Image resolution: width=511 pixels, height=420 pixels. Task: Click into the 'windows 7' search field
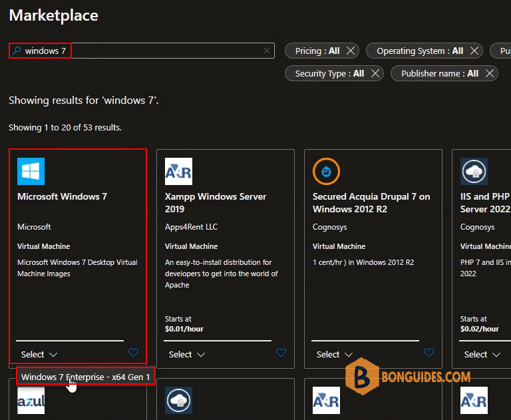click(x=142, y=51)
